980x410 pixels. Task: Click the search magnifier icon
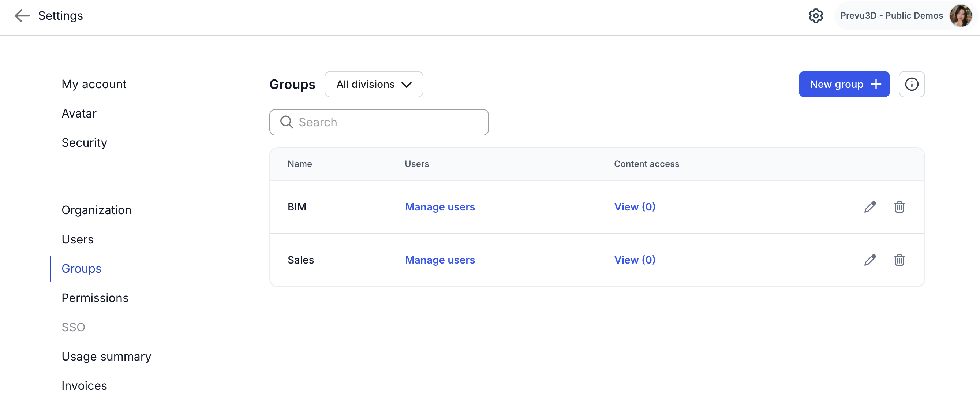[x=287, y=122]
